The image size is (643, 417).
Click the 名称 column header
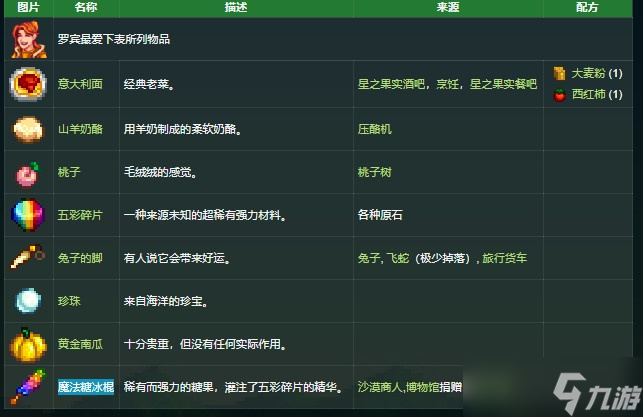click(x=86, y=7)
